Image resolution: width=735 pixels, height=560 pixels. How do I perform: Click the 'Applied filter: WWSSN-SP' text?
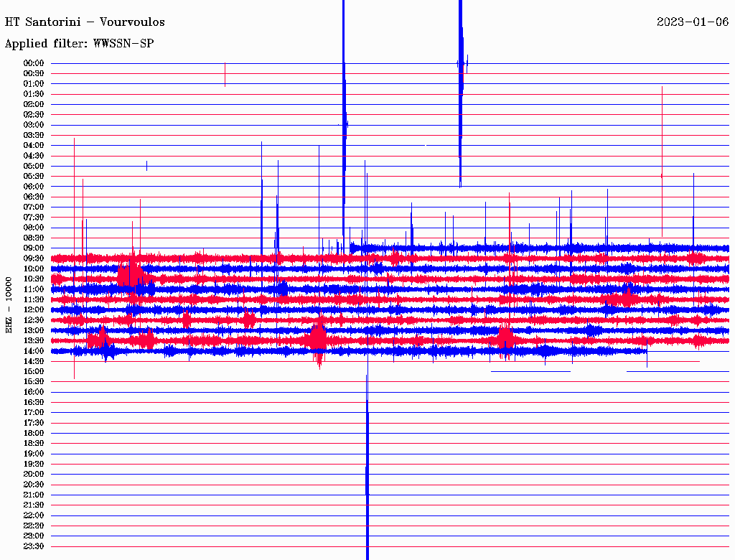coord(79,44)
